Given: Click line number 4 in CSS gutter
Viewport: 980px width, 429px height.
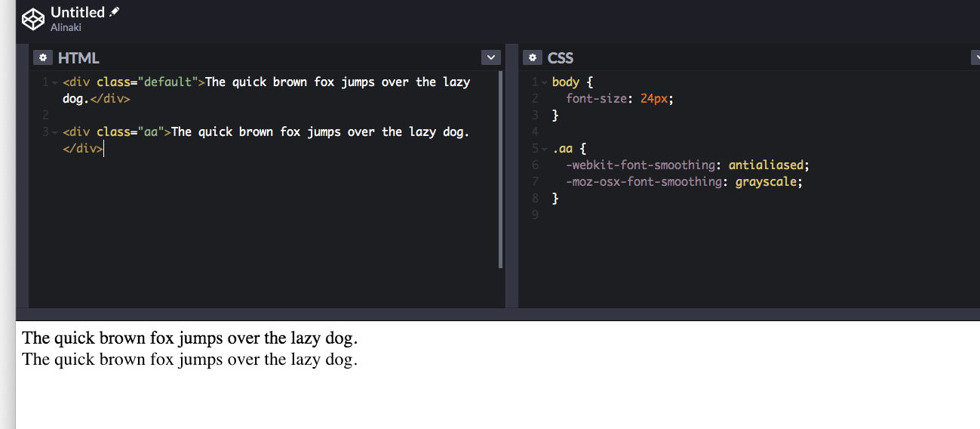Looking at the screenshot, I should click(x=535, y=131).
